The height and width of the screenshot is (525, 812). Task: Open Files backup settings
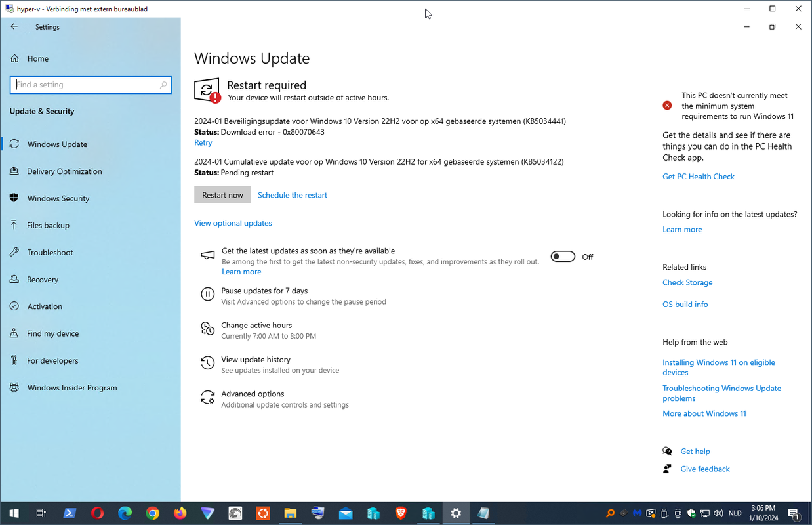(x=48, y=225)
